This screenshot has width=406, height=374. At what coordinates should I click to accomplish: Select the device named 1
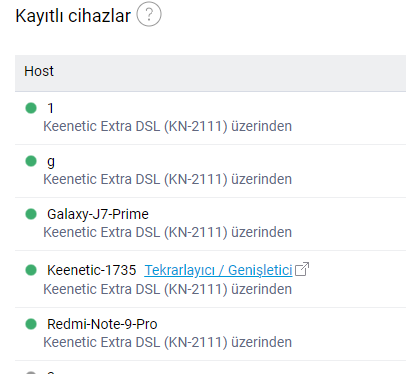pyautogui.click(x=50, y=108)
